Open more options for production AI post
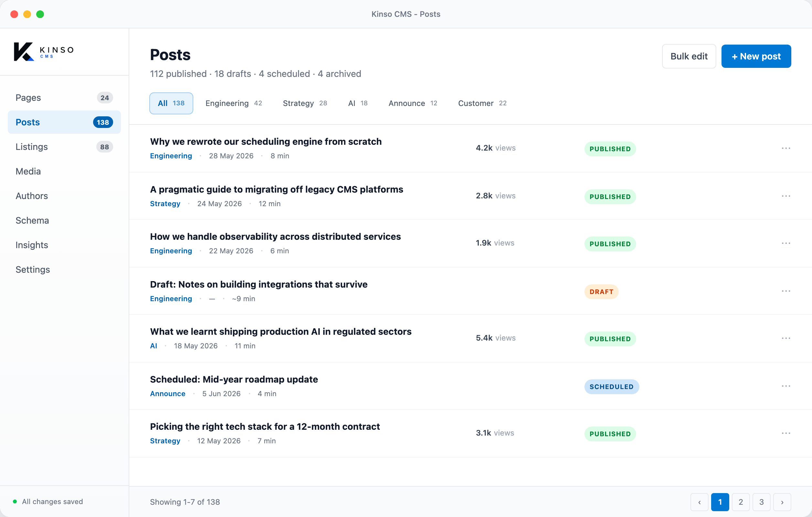Screen dimensions: 812x517 (x=786, y=338)
